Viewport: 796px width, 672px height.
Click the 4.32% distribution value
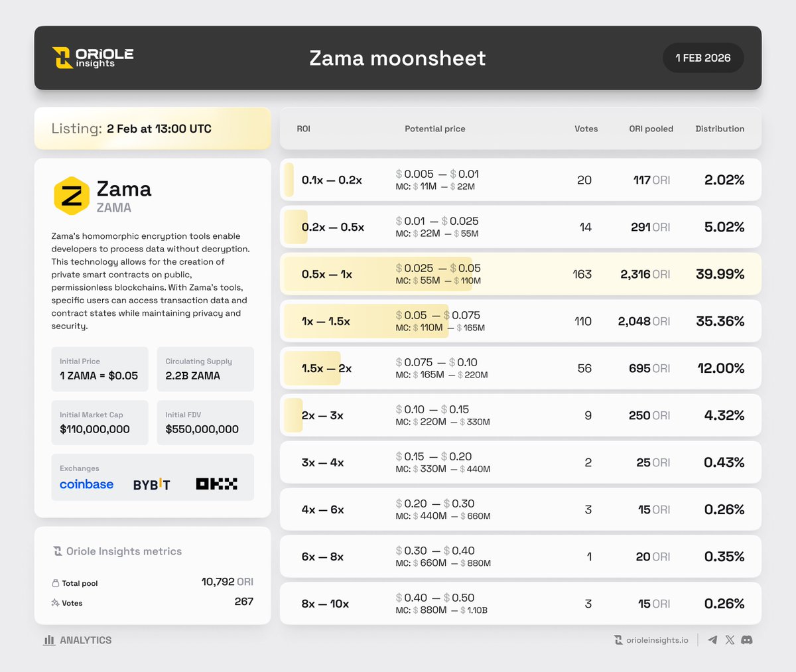tap(724, 415)
